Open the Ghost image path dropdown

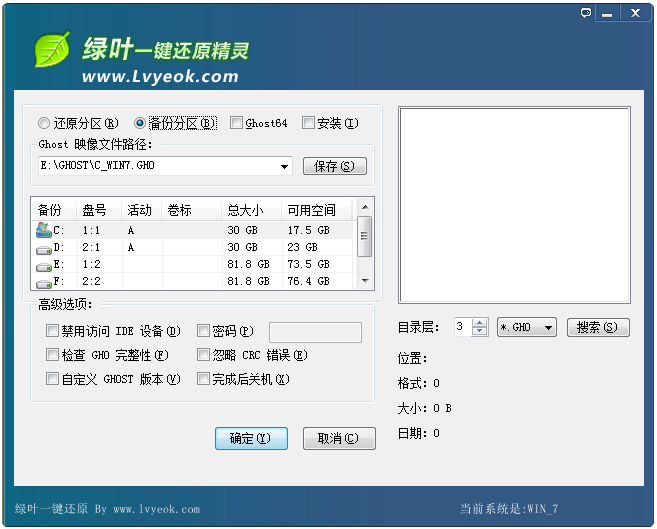(x=284, y=166)
